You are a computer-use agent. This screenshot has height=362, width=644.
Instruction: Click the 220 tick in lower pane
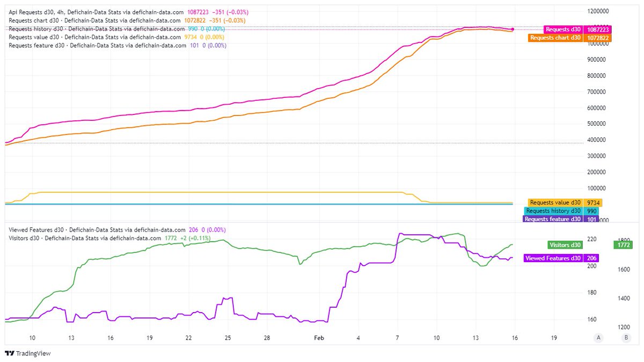[592, 239]
